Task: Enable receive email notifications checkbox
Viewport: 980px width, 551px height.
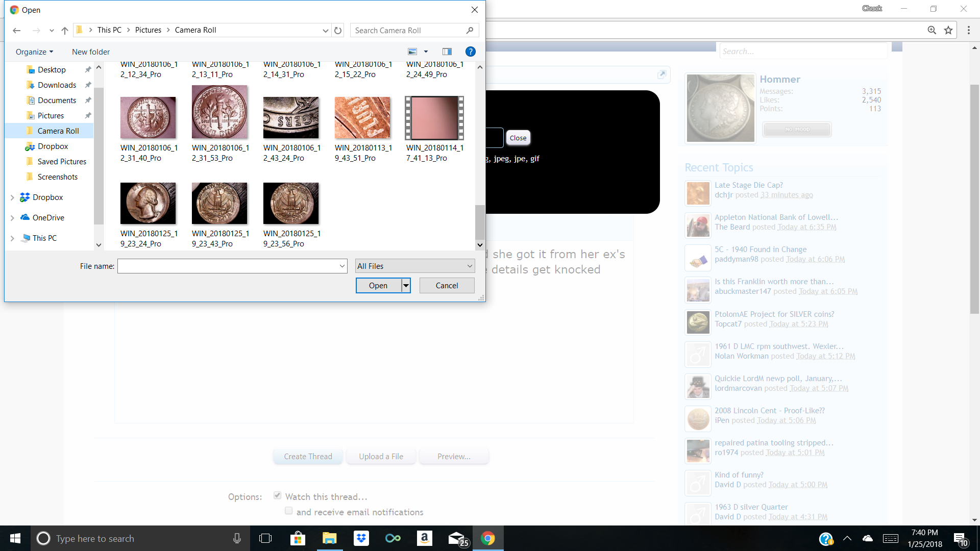Action: [289, 511]
